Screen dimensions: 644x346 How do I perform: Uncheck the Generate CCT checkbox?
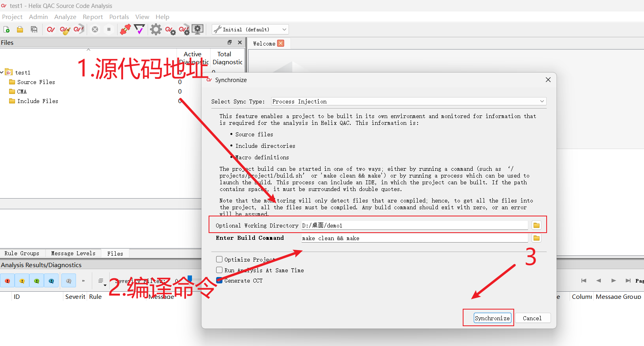(x=219, y=280)
